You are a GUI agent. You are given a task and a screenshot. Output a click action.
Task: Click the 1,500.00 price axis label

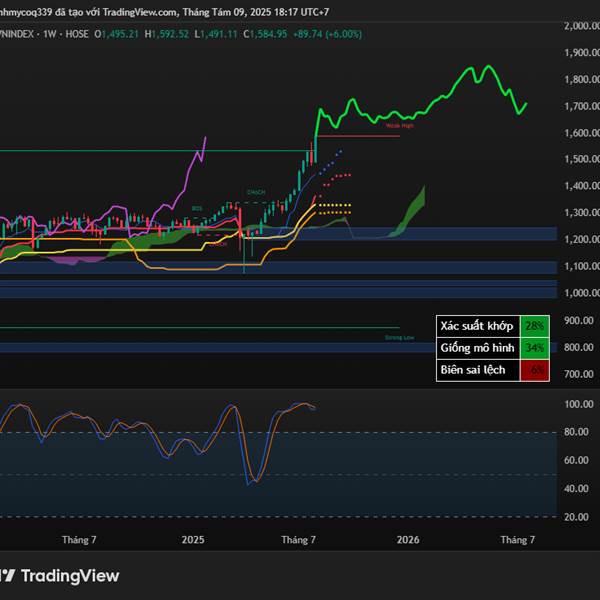pos(582,159)
